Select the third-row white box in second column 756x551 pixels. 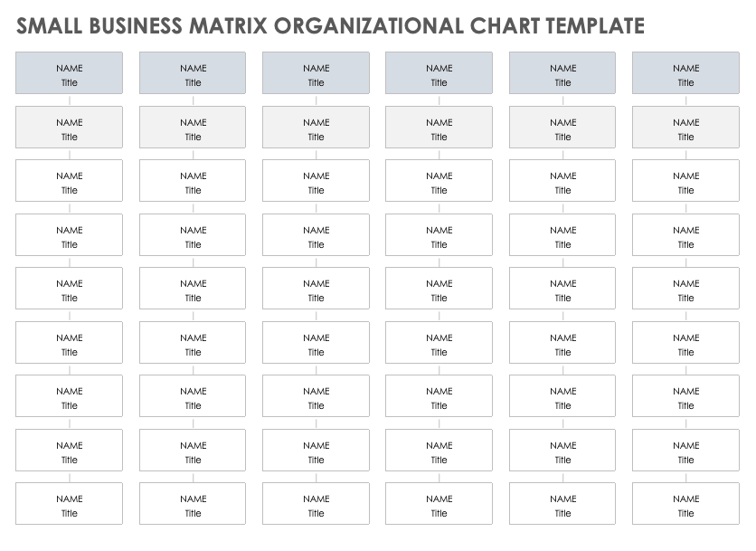(x=193, y=181)
